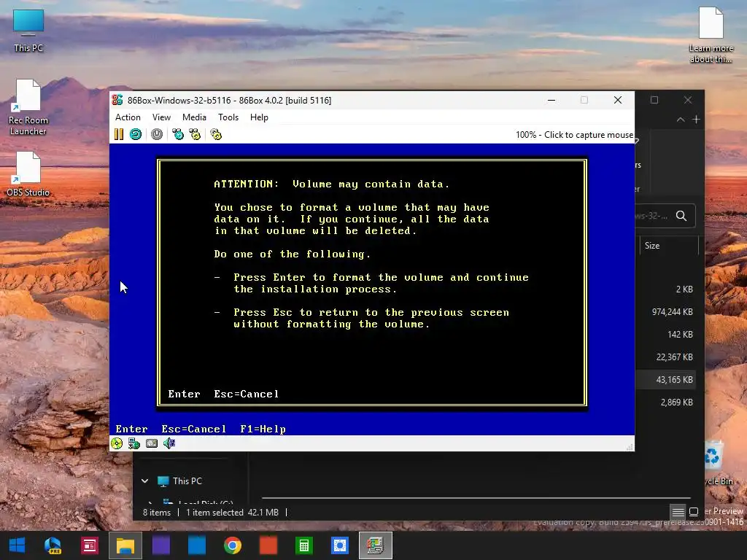Click the 86Box taskbar button

tap(376, 545)
